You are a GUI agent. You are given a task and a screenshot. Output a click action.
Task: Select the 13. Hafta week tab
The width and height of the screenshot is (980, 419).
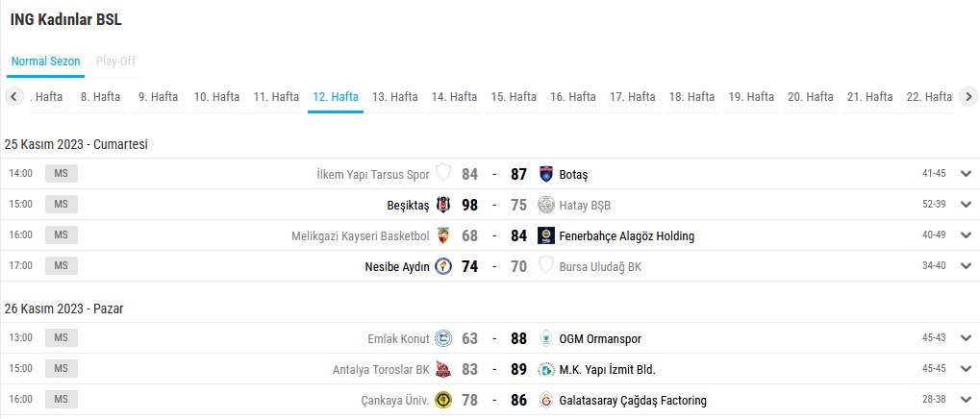395,97
